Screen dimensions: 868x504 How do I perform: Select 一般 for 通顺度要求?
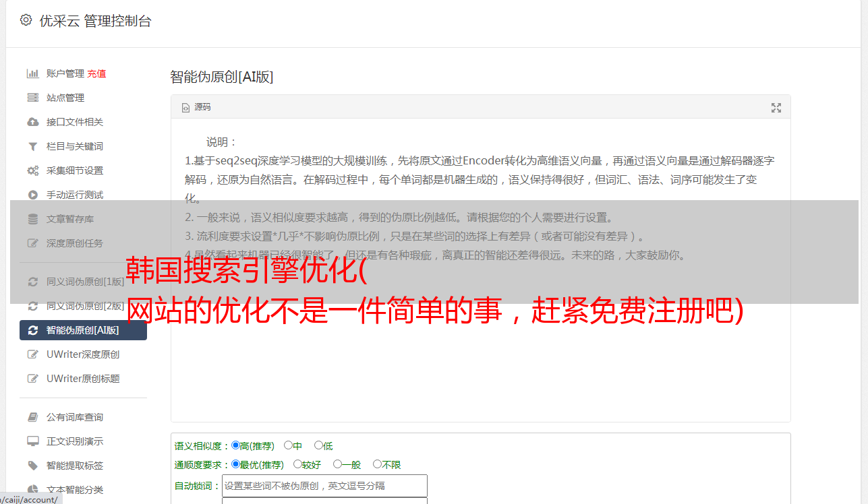click(337, 464)
